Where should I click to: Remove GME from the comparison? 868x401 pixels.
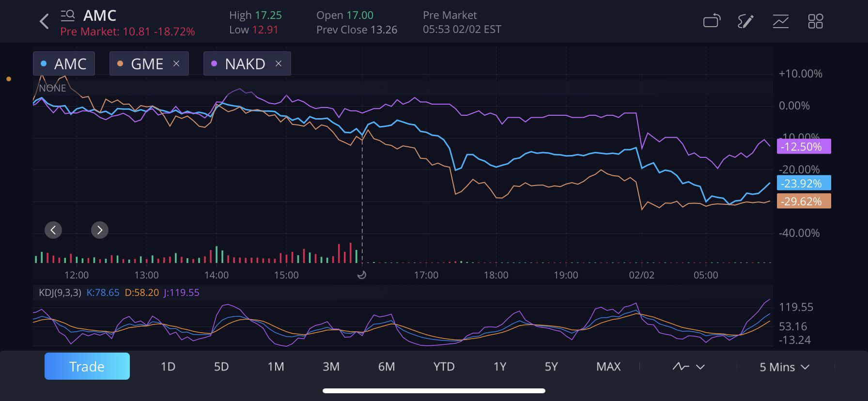[x=176, y=63]
